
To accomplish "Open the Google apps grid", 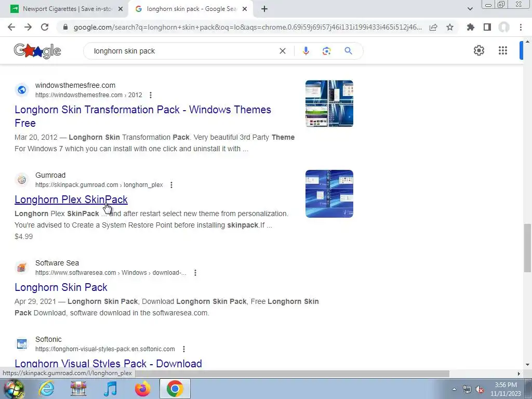I will (503, 50).
